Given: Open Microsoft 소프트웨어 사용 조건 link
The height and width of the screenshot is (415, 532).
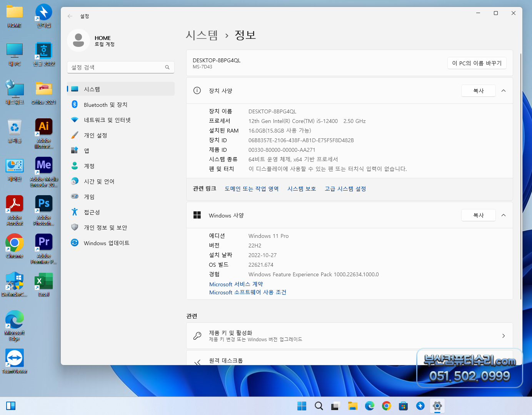Looking at the screenshot, I should (x=248, y=292).
